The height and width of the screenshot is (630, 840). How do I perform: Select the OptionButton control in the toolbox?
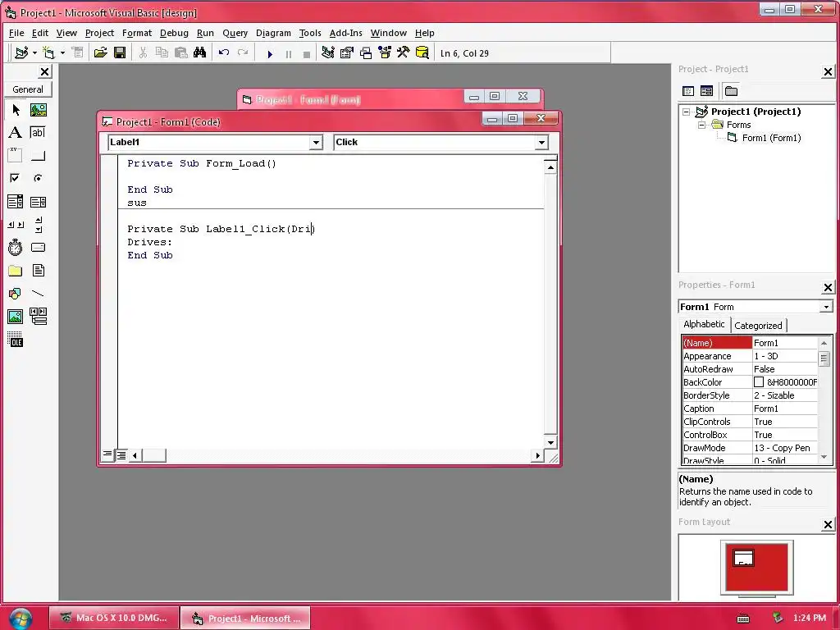[x=38, y=178]
